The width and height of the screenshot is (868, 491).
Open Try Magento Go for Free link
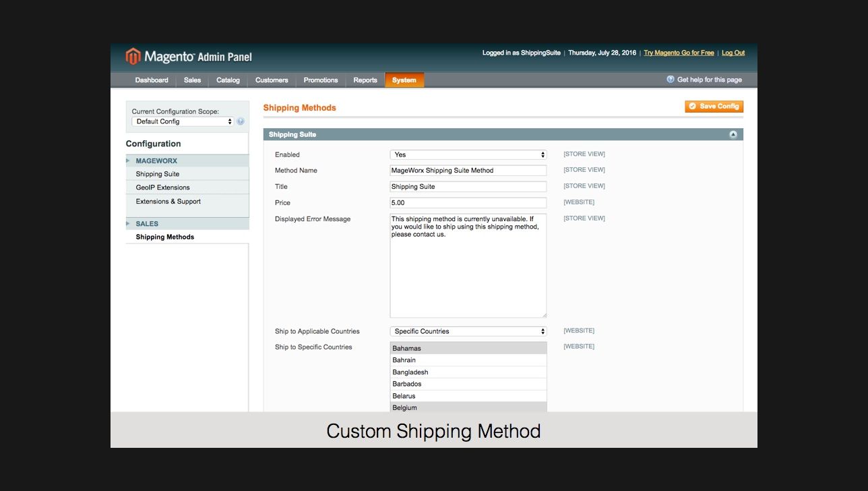click(679, 53)
